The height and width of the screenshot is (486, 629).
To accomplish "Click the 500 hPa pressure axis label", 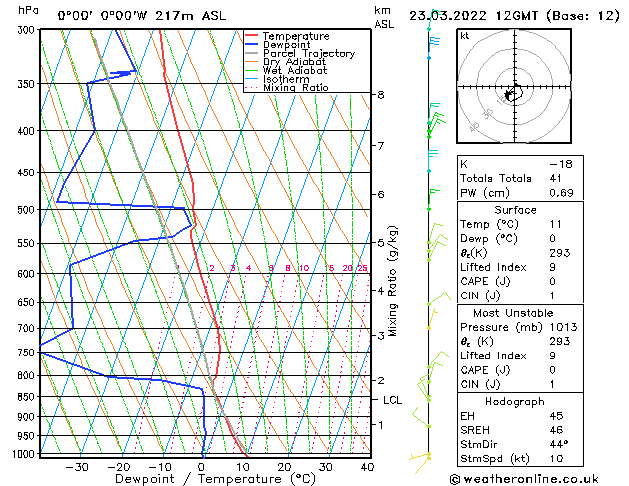I will coord(28,210).
